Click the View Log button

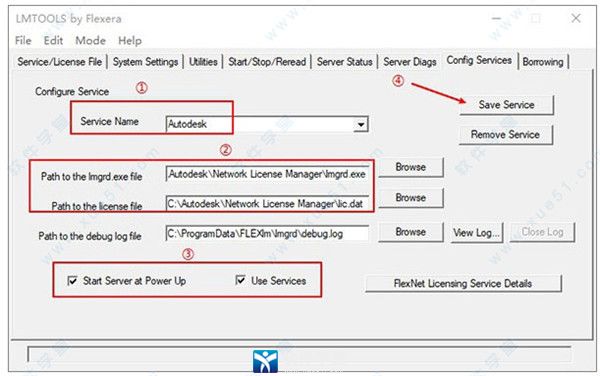pos(476,233)
